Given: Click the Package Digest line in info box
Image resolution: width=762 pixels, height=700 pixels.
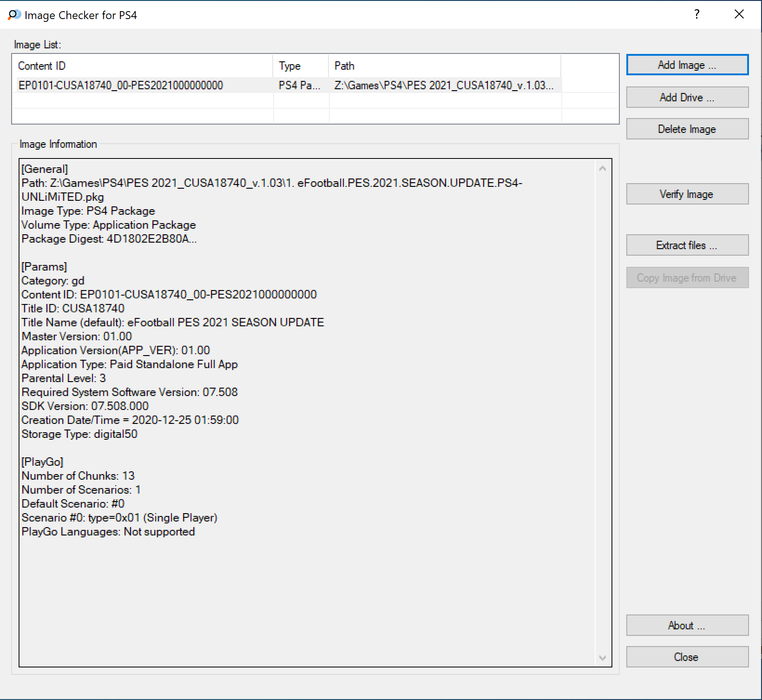Looking at the screenshot, I should point(109,239).
